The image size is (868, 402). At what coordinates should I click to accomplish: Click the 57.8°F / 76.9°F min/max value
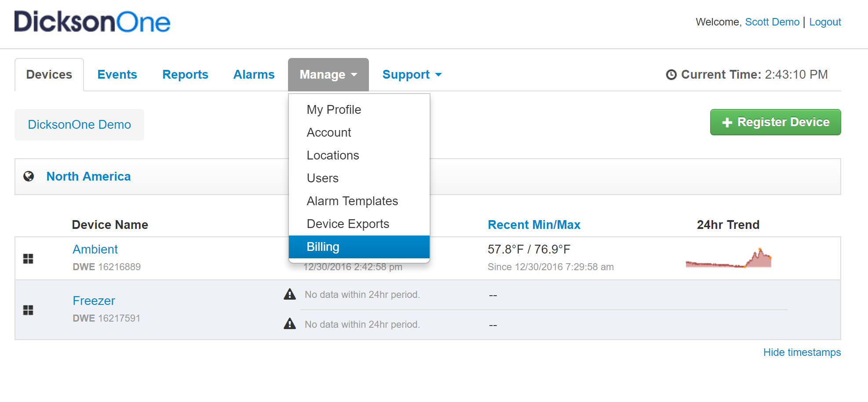(529, 250)
